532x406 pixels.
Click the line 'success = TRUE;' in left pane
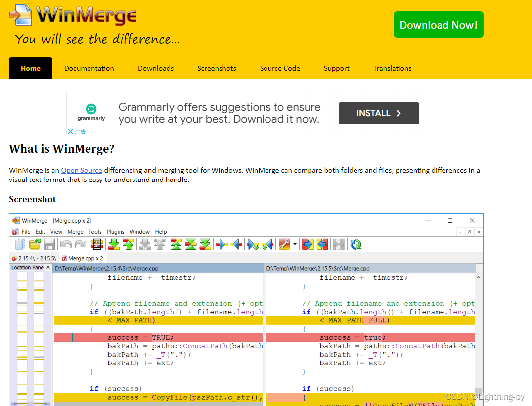(x=158, y=337)
